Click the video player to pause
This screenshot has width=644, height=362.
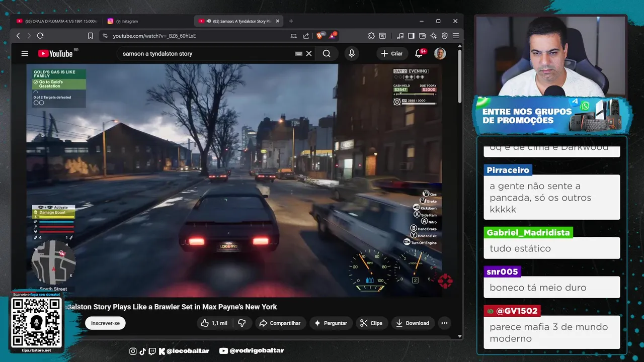click(x=234, y=180)
